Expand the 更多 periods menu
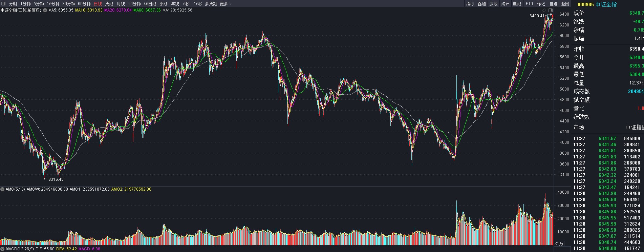The width and height of the screenshot is (644, 252). click(226, 4)
